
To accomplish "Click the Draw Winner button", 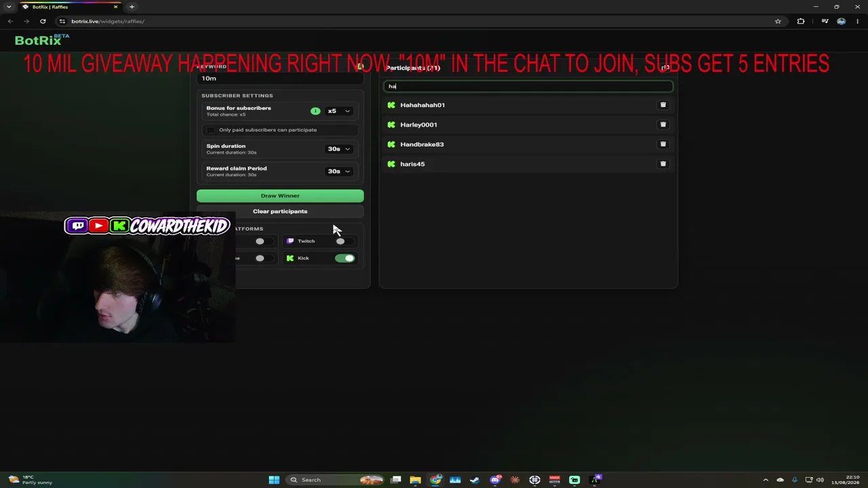I will pos(280,196).
